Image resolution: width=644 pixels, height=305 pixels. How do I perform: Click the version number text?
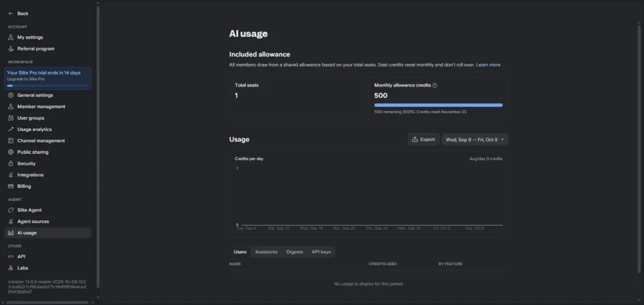48,286
